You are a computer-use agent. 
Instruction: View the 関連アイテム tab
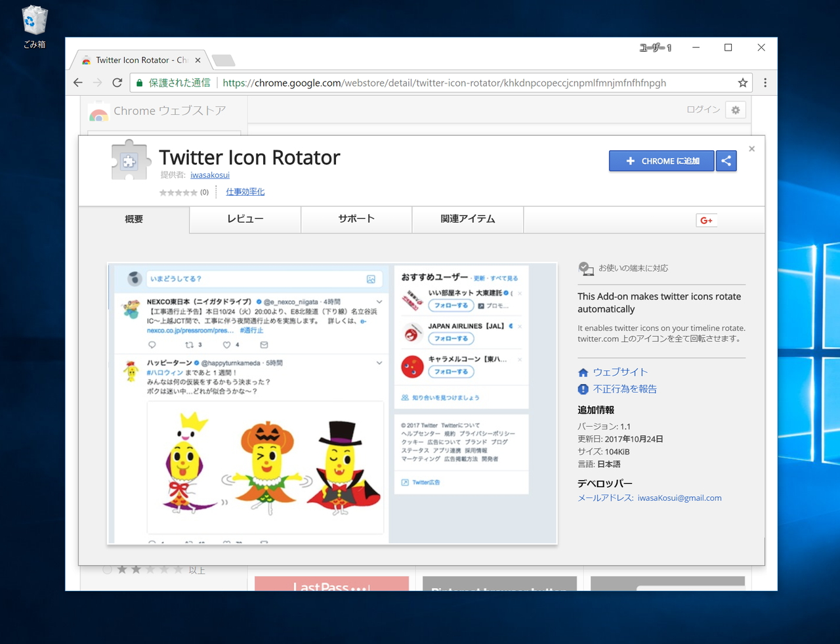pos(467,219)
